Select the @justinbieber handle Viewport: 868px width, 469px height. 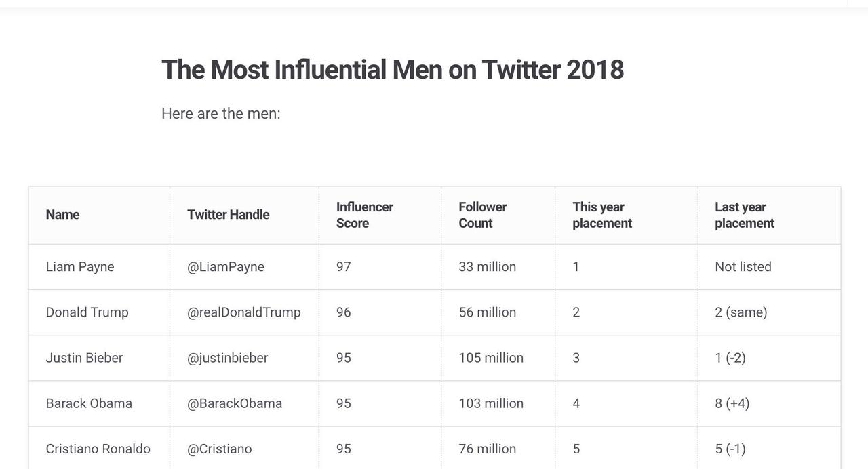pyautogui.click(x=227, y=358)
